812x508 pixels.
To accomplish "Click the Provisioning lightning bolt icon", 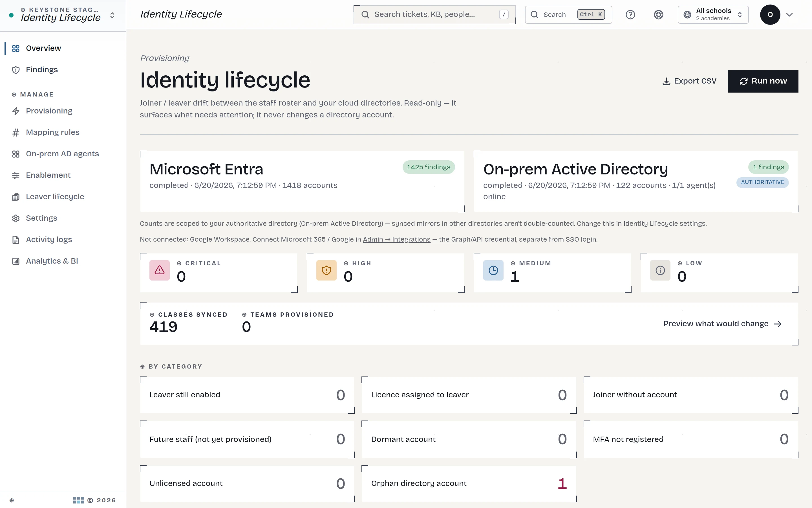I will tap(16, 111).
